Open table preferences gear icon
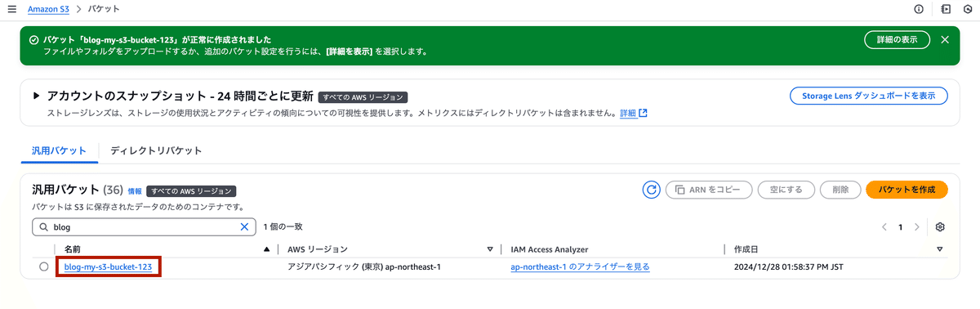This screenshot has height=309, width=980. (940, 226)
